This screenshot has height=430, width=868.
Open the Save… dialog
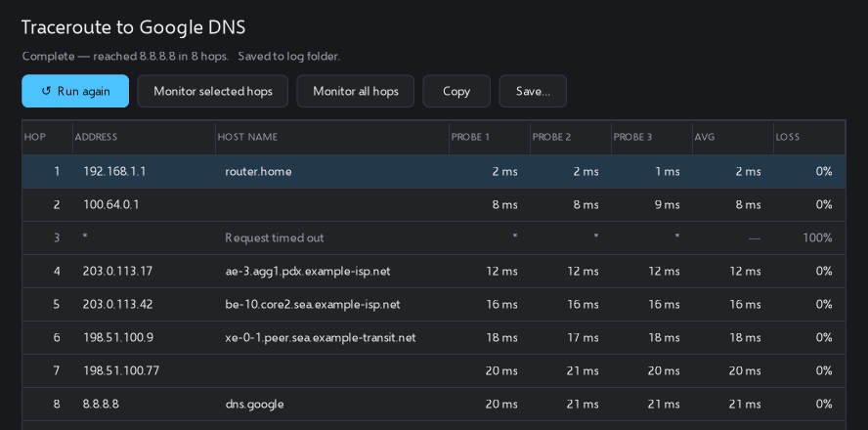pyautogui.click(x=533, y=91)
